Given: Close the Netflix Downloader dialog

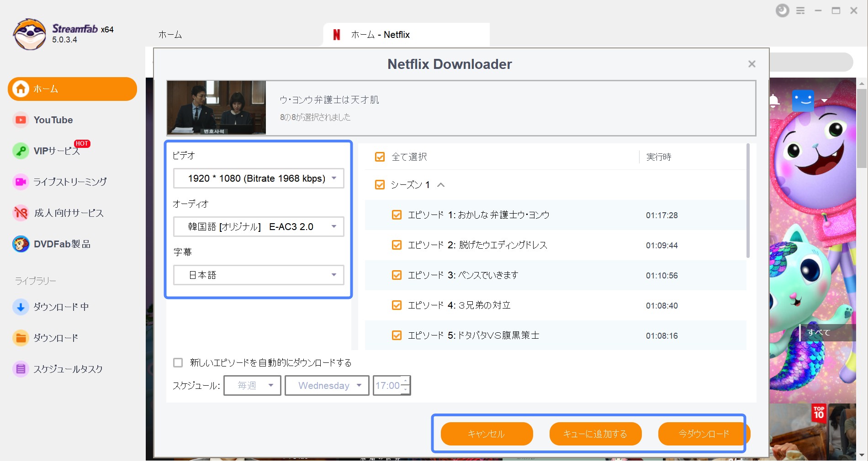Looking at the screenshot, I should (x=752, y=64).
